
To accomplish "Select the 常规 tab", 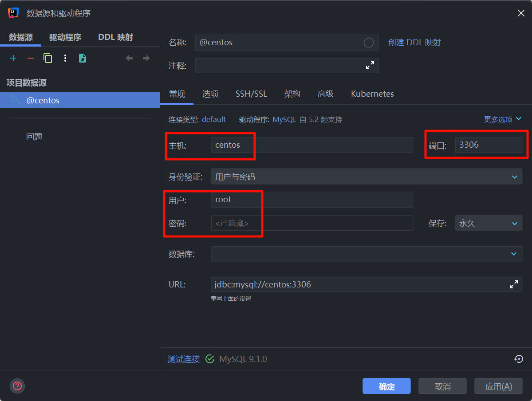I will pos(177,94).
